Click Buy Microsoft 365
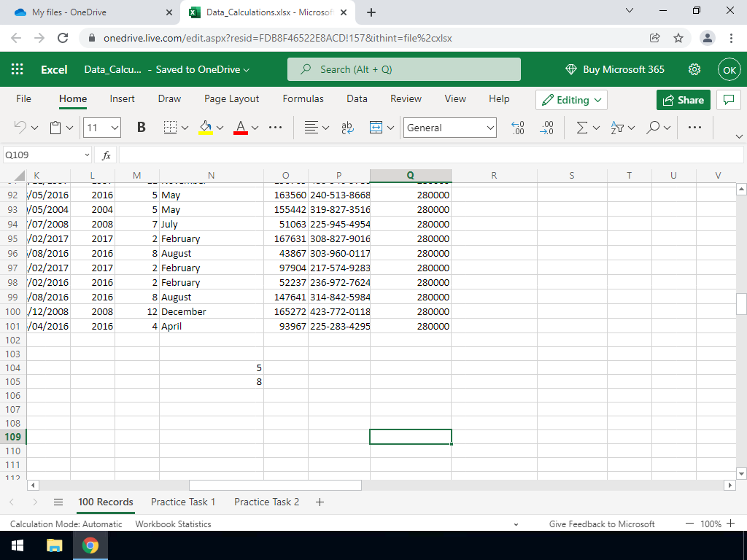 coord(614,69)
